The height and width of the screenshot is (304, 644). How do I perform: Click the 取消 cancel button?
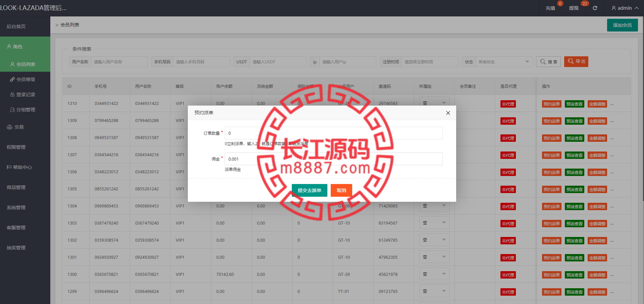tap(341, 190)
